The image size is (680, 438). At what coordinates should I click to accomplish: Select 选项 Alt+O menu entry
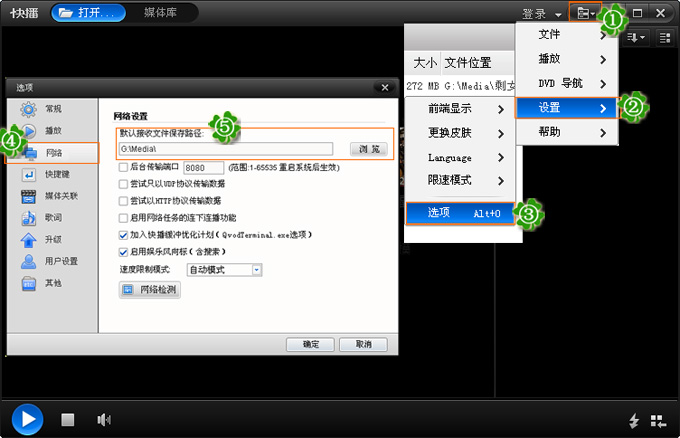point(460,213)
